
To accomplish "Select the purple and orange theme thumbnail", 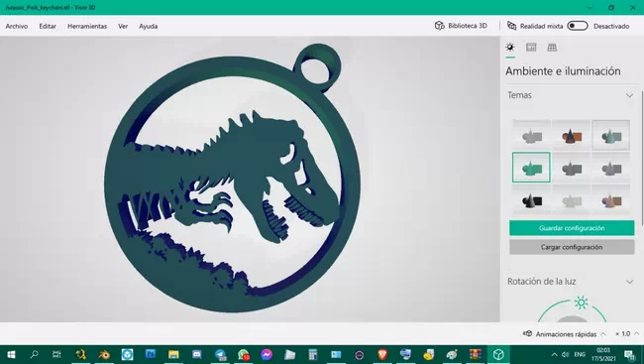I will (611, 200).
